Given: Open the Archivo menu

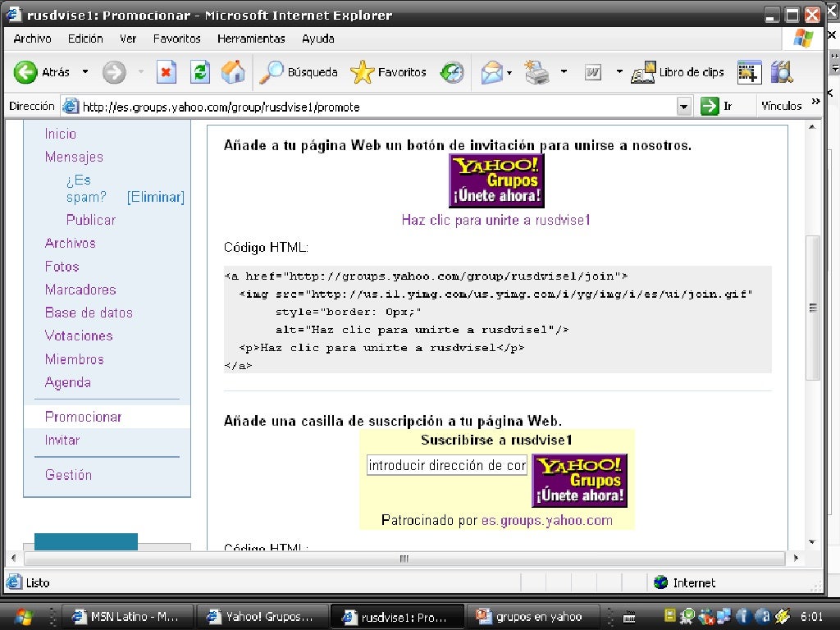Looking at the screenshot, I should 32,39.
